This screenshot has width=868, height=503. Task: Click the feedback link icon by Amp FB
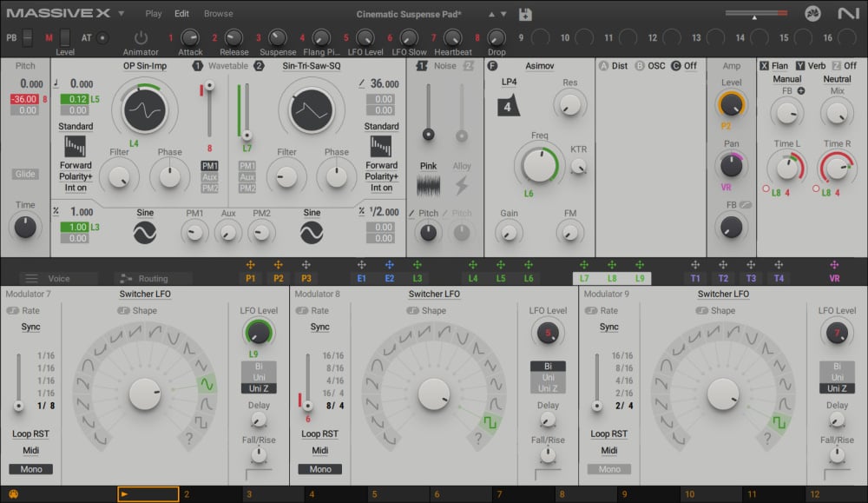pyautogui.click(x=745, y=205)
